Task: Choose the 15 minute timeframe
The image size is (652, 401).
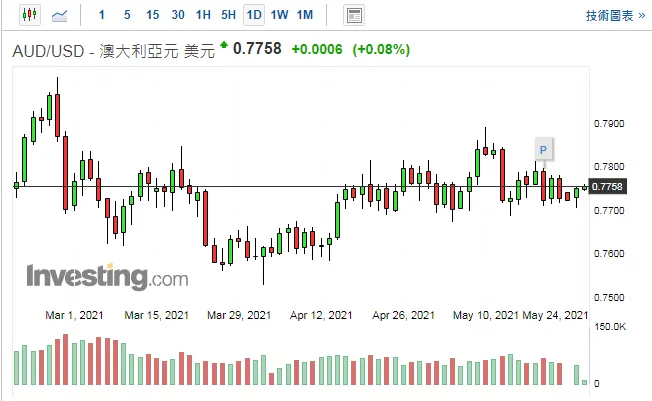Action: click(x=153, y=15)
